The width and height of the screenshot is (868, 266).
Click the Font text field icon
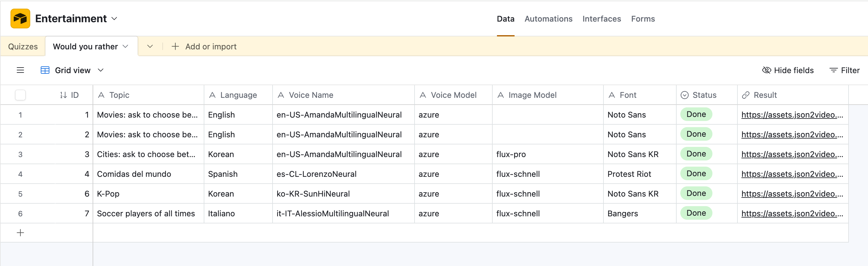pyautogui.click(x=612, y=95)
